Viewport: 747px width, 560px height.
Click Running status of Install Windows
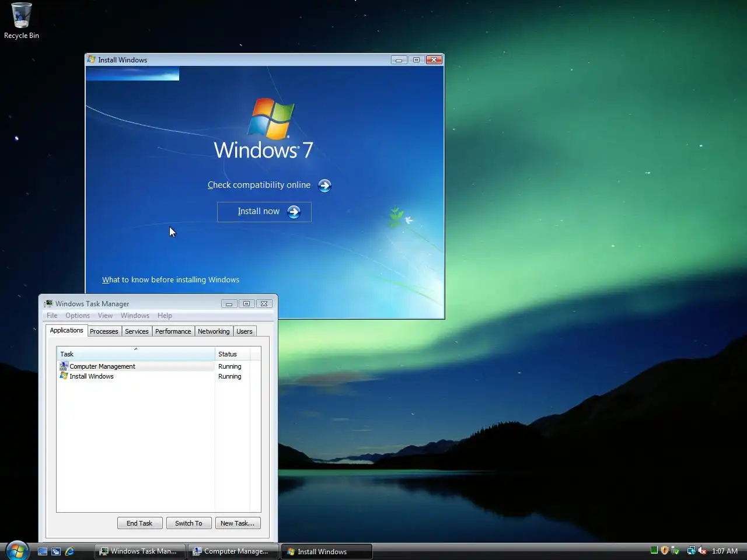[x=229, y=376]
